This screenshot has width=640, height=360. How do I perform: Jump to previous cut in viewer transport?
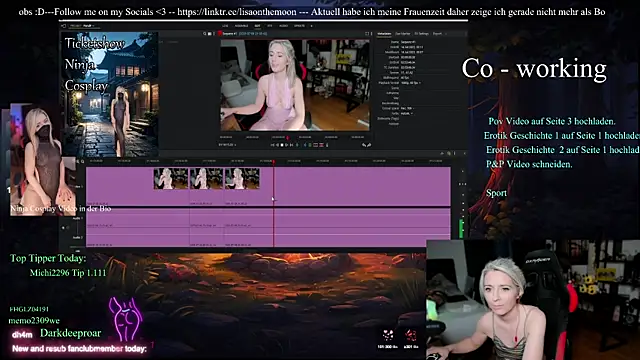point(272,145)
